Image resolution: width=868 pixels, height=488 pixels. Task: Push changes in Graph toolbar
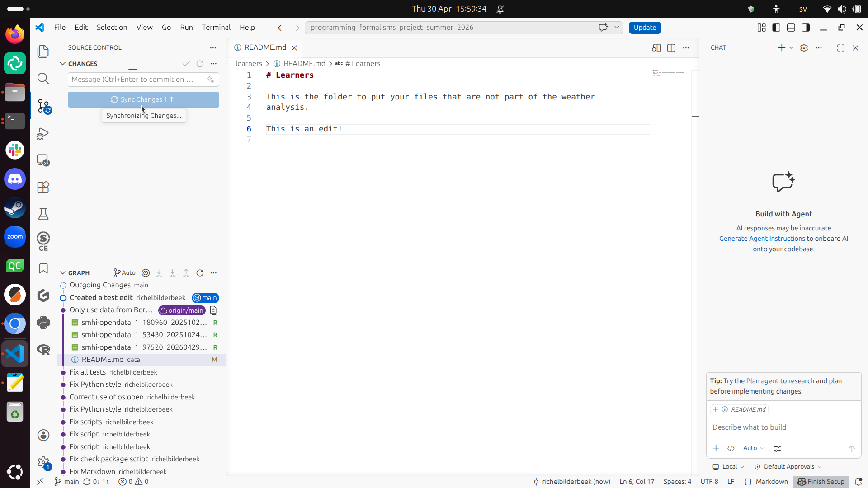[186, 273]
